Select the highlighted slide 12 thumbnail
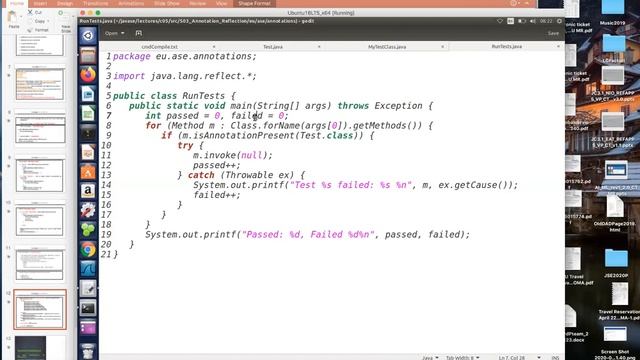640x360 pixels. [40, 309]
